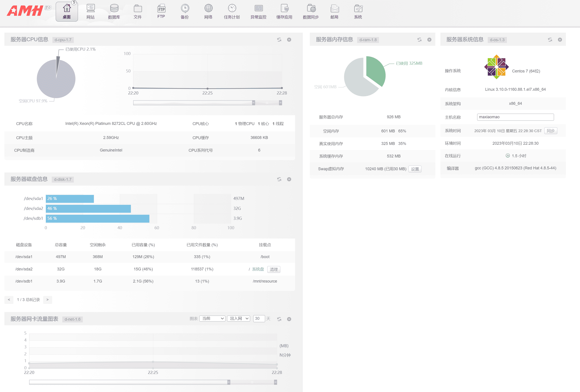Close the 服务器磁盘信息 panel
The height and width of the screenshot is (392, 580).
(289, 179)
